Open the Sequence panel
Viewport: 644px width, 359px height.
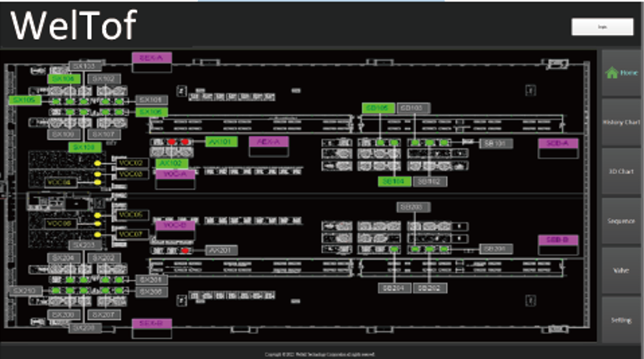coord(621,221)
